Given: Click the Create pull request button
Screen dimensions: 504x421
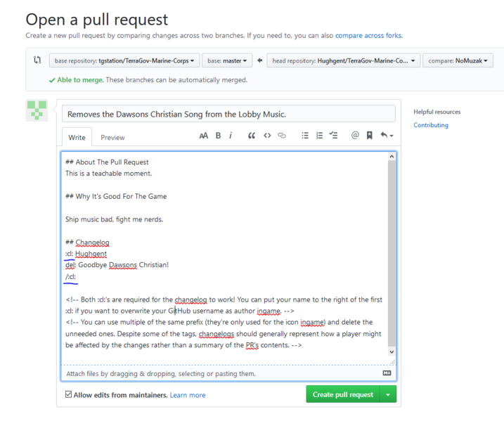Looking at the screenshot, I should pos(343,394).
